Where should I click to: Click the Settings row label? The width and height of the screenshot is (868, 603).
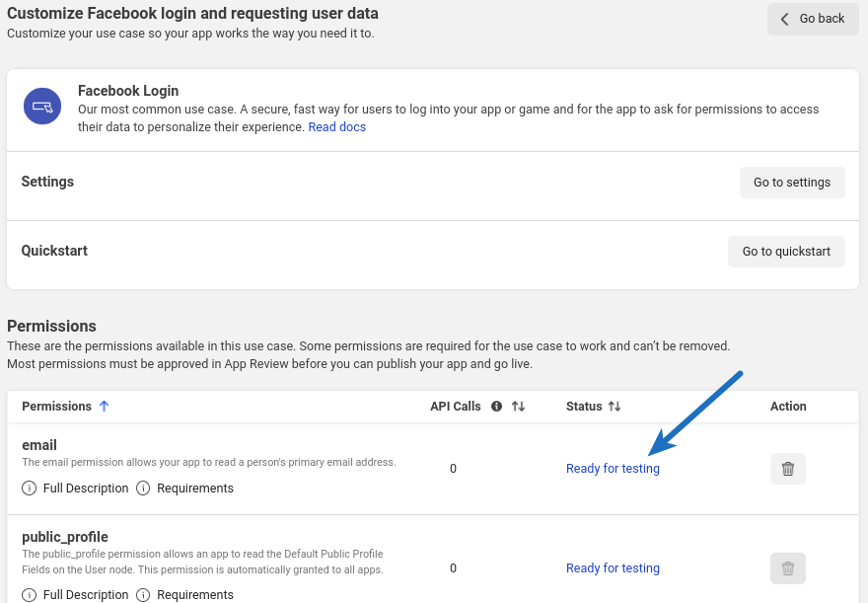point(47,182)
